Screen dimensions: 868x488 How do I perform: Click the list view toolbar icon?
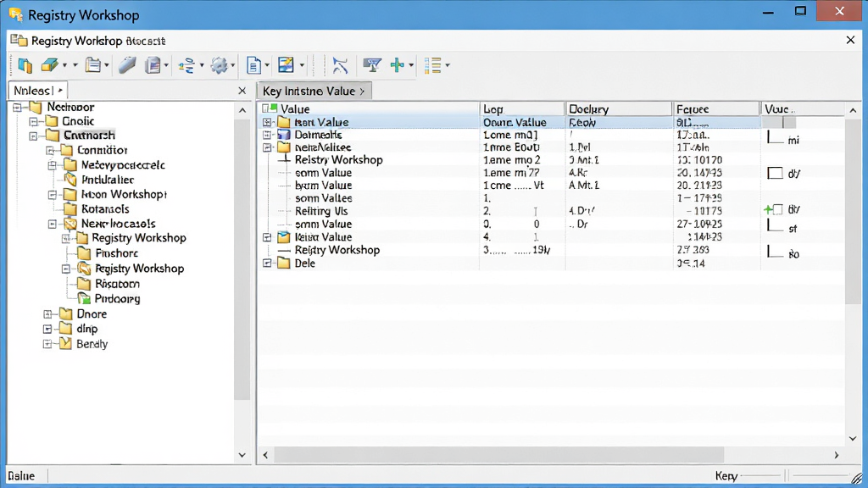(433, 65)
